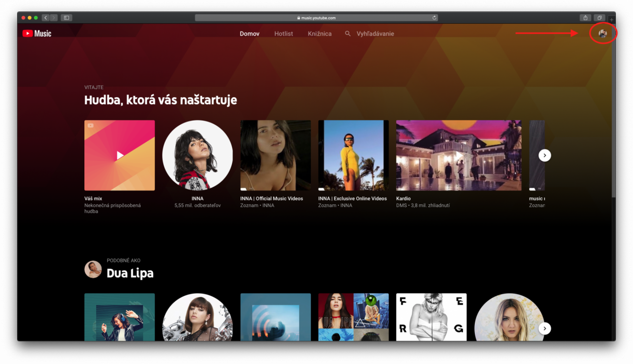Click the music.youtube.com address bar
633x364 pixels.
316,18
